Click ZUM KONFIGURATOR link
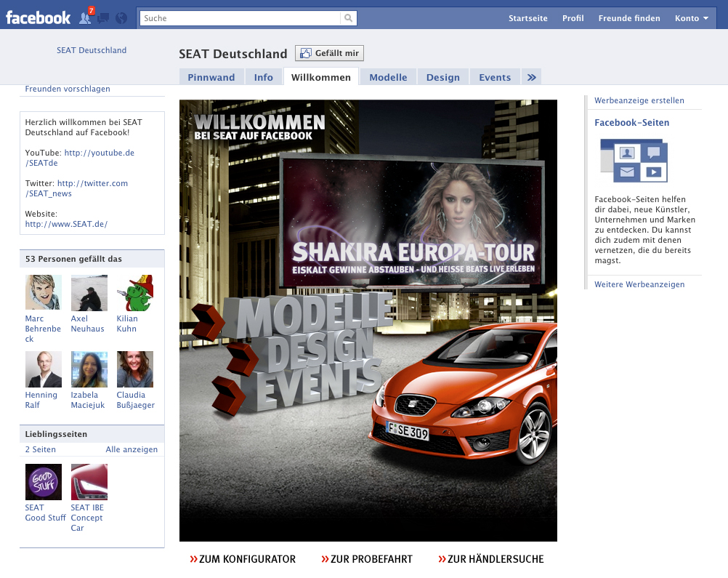This screenshot has width=728, height=578. coord(243,559)
